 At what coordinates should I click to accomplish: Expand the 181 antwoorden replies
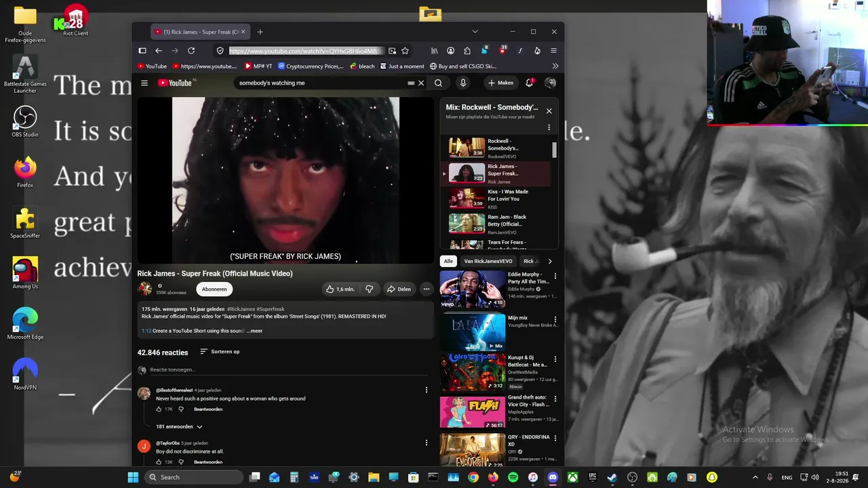pos(179,427)
